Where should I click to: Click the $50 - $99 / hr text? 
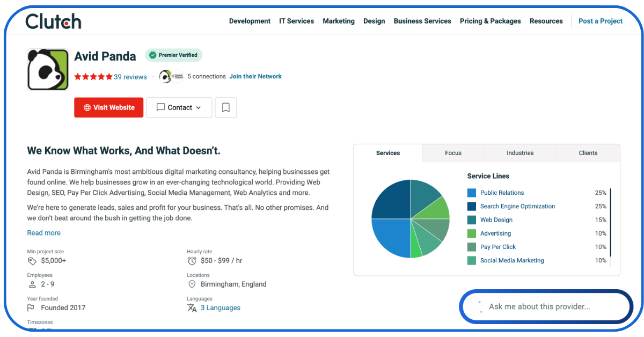[222, 261]
